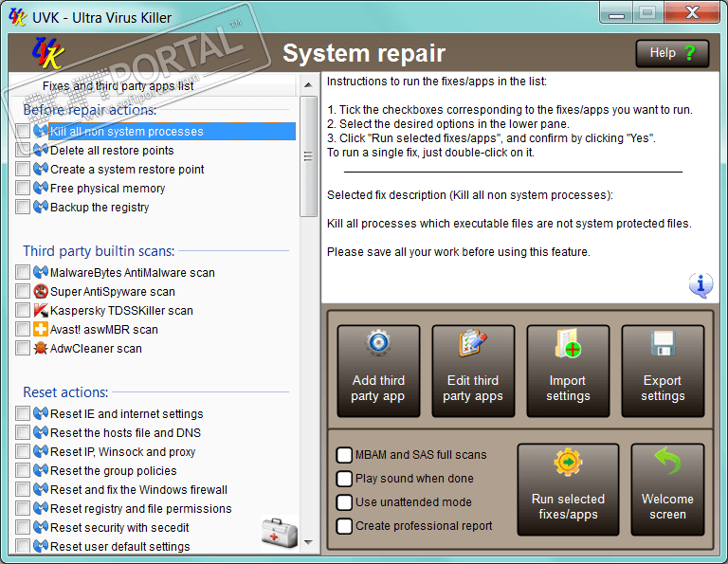Click icon beside Backup the registry

[x=41, y=207]
